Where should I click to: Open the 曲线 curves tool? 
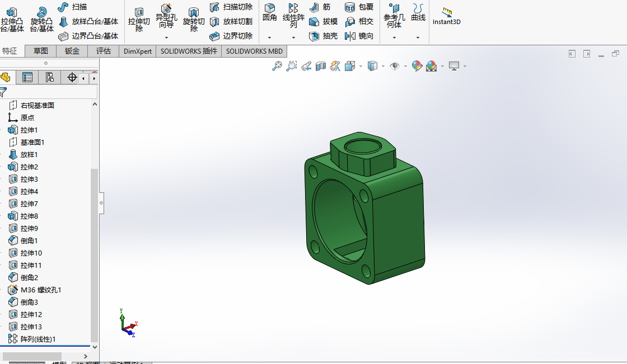point(418,12)
